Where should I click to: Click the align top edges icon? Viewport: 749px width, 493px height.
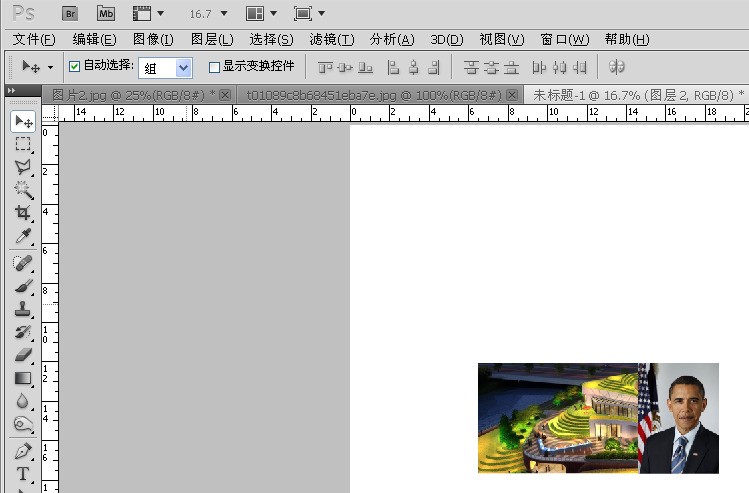[325, 67]
